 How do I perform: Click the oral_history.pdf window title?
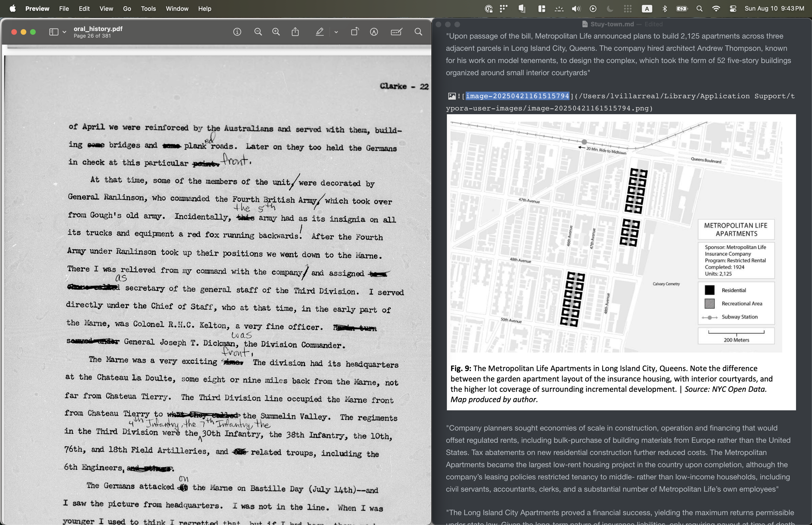pyautogui.click(x=98, y=29)
